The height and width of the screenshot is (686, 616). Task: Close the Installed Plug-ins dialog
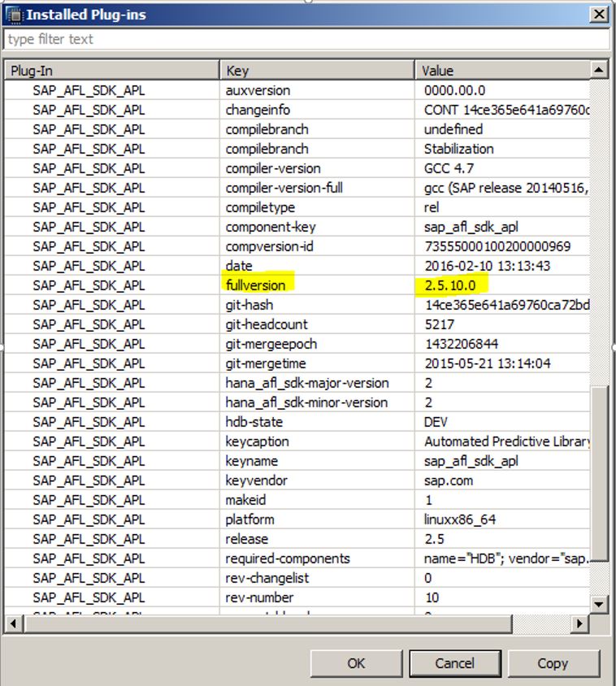click(599, 15)
